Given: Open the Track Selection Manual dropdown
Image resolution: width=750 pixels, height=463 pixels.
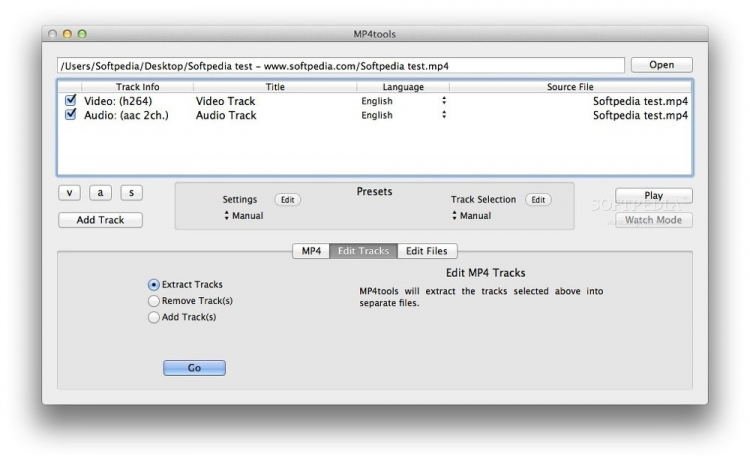Looking at the screenshot, I should click(472, 216).
